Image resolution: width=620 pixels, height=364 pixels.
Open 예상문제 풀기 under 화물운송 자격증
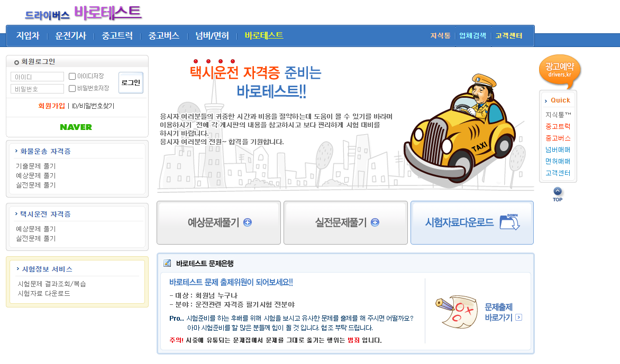click(x=35, y=176)
